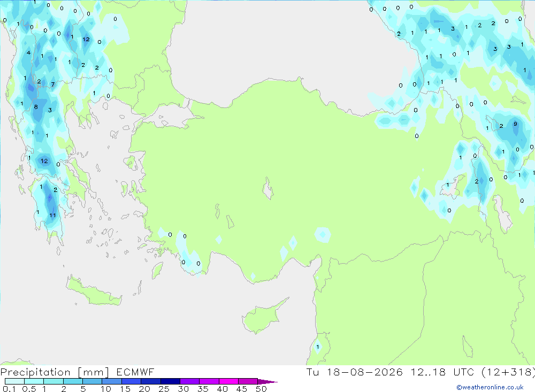Click the "Tu 18-08-2026 12..18 UTC" forecast time text
The width and height of the screenshot is (535, 392).
point(390,372)
